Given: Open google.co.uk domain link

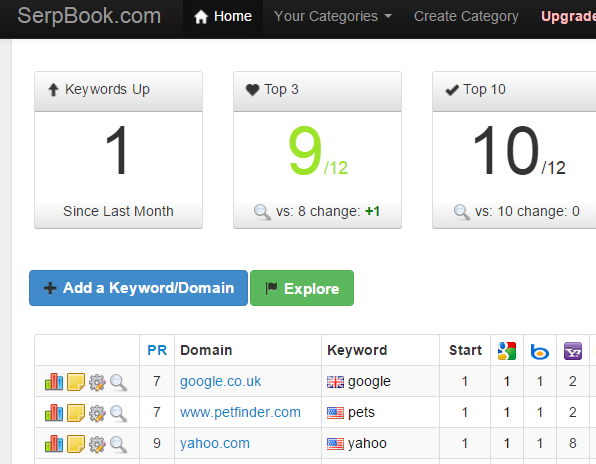Looking at the screenshot, I should click(x=220, y=381).
